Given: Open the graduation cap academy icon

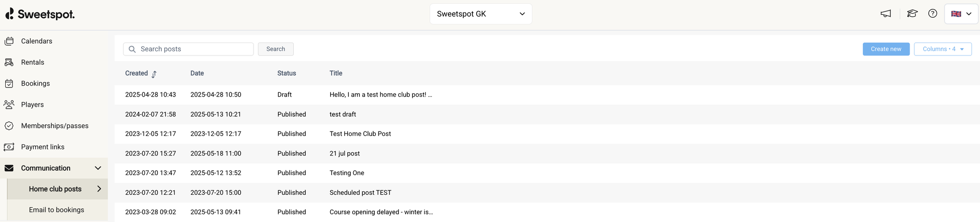Looking at the screenshot, I should point(912,14).
